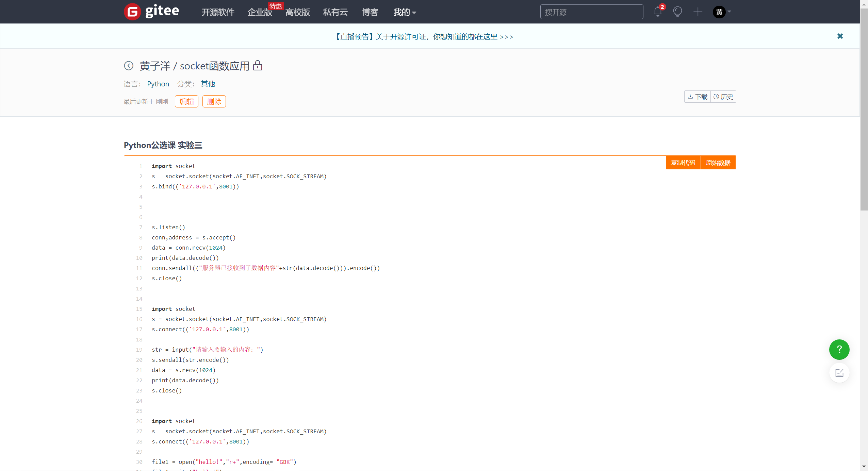Expand the 我的 dropdown menu
The width and height of the screenshot is (868, 471).
coord(405,12)
